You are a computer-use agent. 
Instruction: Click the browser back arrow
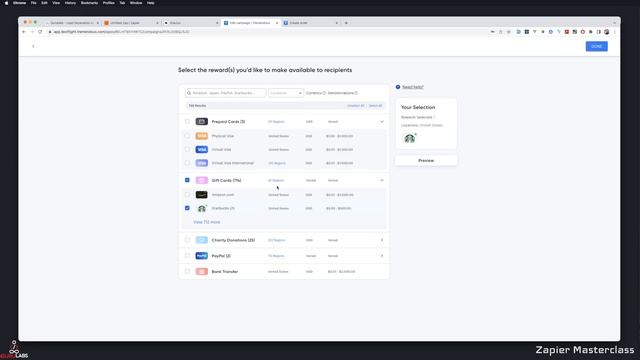point(24,32)
